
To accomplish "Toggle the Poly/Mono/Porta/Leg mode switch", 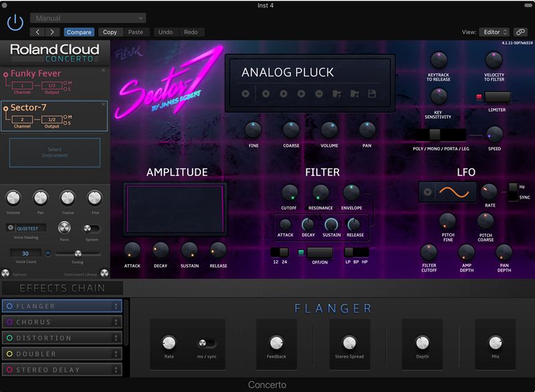I will click(441, 134).
